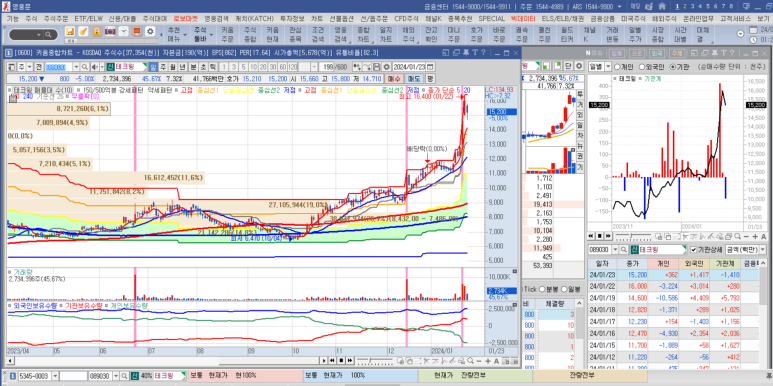This screenshot has width=773, height=386.
Task: Open the 금액(백만) unit dropdown
Action: coord(764,250)
